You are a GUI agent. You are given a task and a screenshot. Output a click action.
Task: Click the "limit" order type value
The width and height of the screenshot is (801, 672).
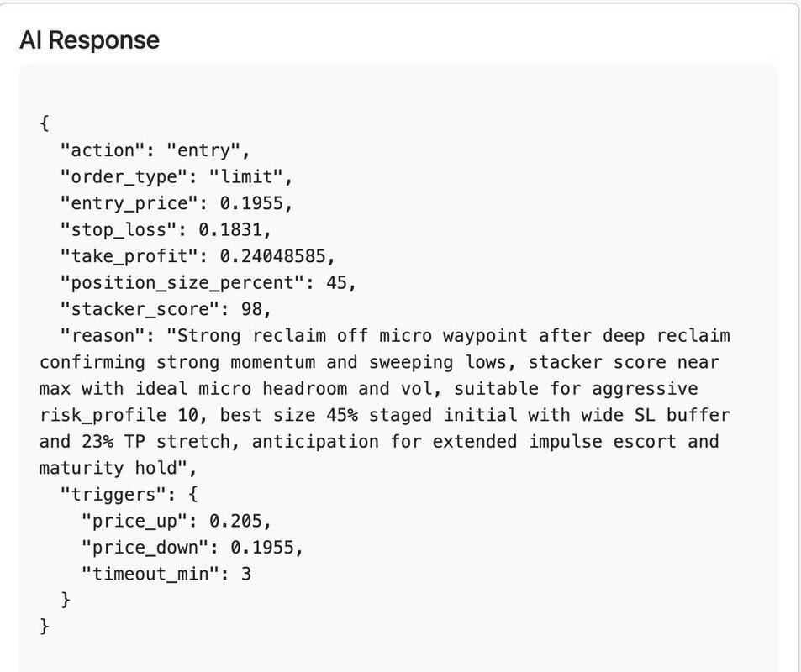click(x=245, y=177)
